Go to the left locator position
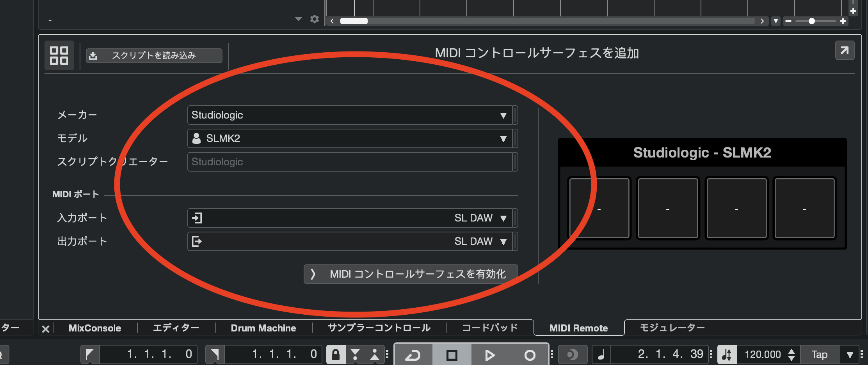Image resolution: width=868 pixels, height=365 pixels. (x=90, y=354)
